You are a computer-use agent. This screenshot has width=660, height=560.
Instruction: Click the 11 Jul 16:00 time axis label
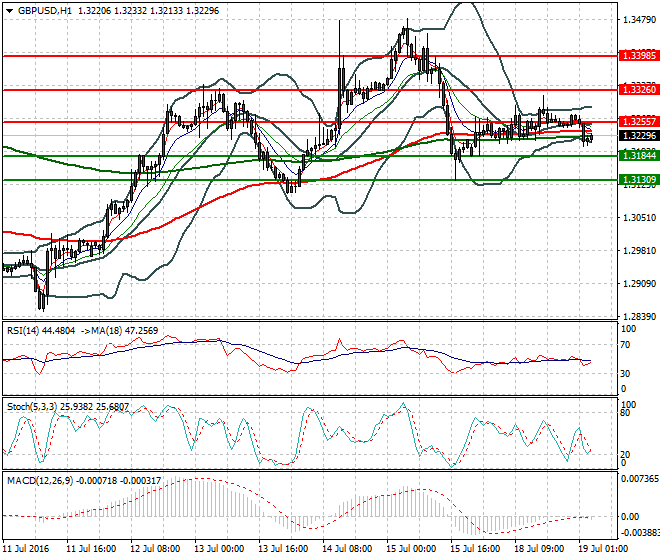tap(91, 549)
